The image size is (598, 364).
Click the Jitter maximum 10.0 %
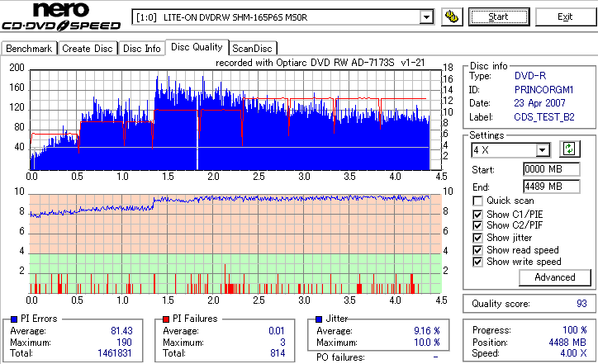coord(427,343)
